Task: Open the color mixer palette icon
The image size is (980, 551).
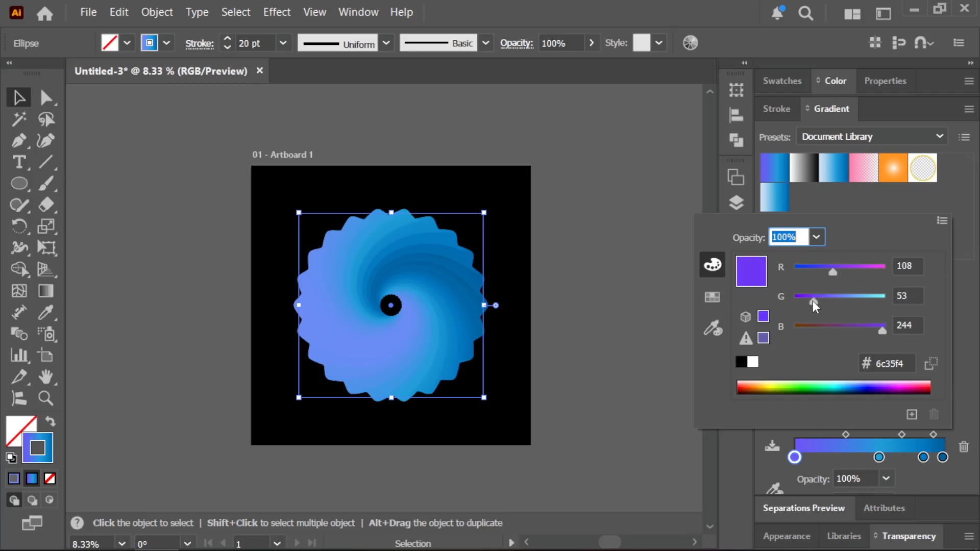Action: pyautogui.click(x=712, y=265)
